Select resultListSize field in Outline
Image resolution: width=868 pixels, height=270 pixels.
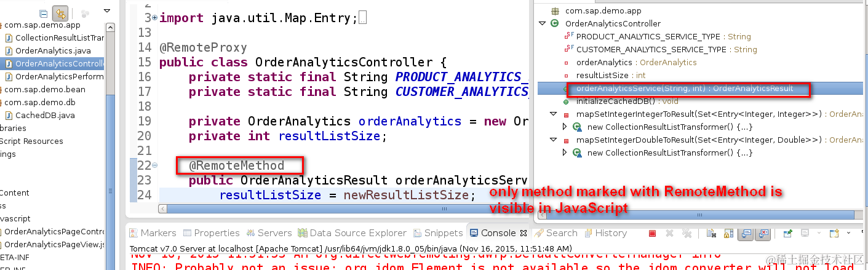pos(605,75)
